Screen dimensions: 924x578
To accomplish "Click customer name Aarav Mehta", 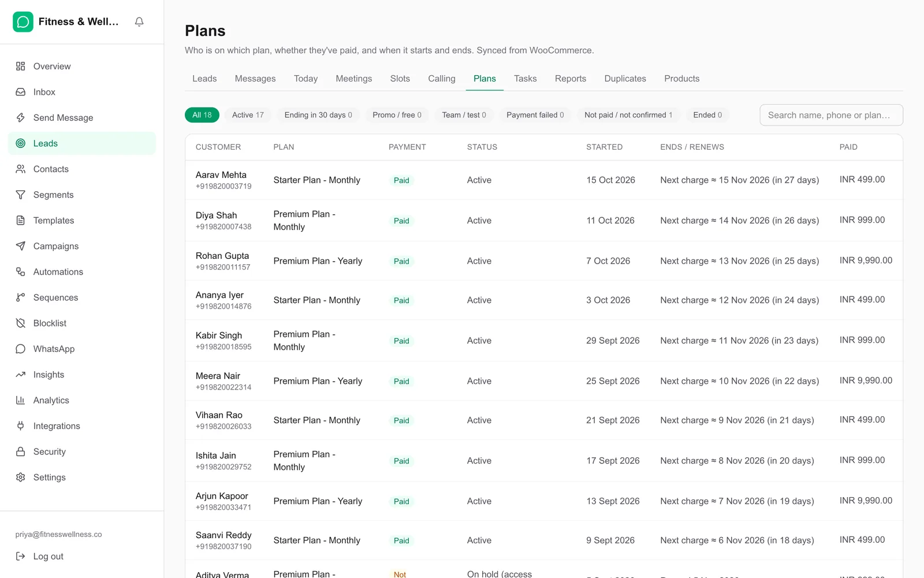I will coord(221,175).
